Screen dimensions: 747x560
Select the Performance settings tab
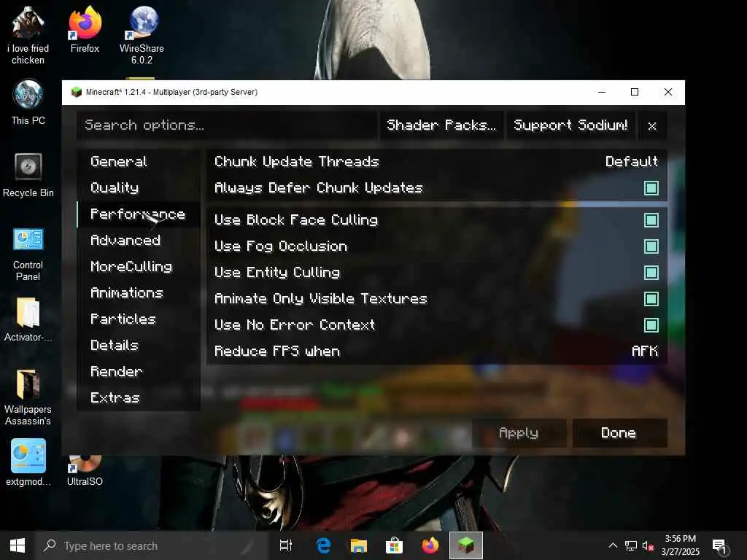point(138,214)
